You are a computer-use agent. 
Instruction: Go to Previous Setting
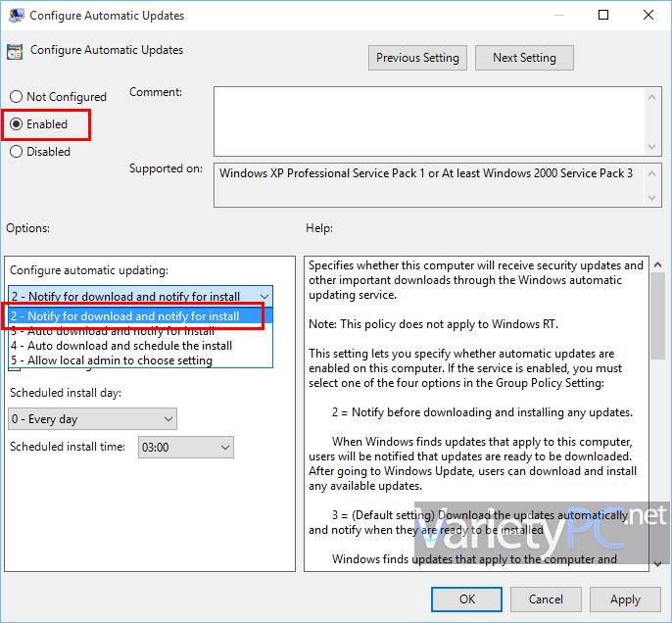pyautogui.click(x=417, y=58)
